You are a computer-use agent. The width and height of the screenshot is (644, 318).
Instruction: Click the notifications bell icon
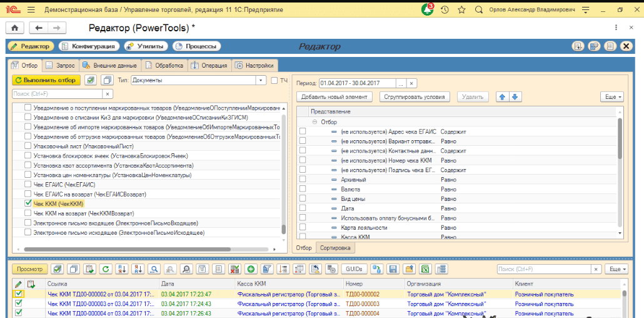(427, 10)
